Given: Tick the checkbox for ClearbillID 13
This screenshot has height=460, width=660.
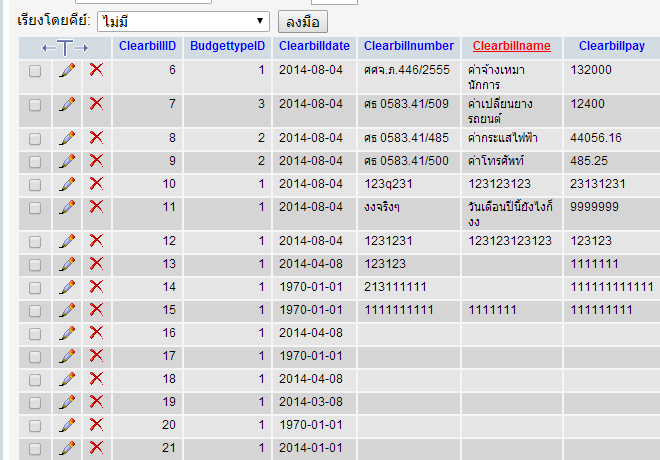Looking at the screenshot, I should [35, 265].
